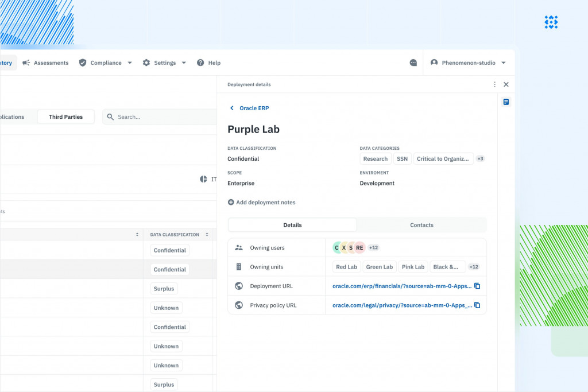The image size is (588, 392).
Task: Select the Third Parties tab
Action: [x=65, y=117]
